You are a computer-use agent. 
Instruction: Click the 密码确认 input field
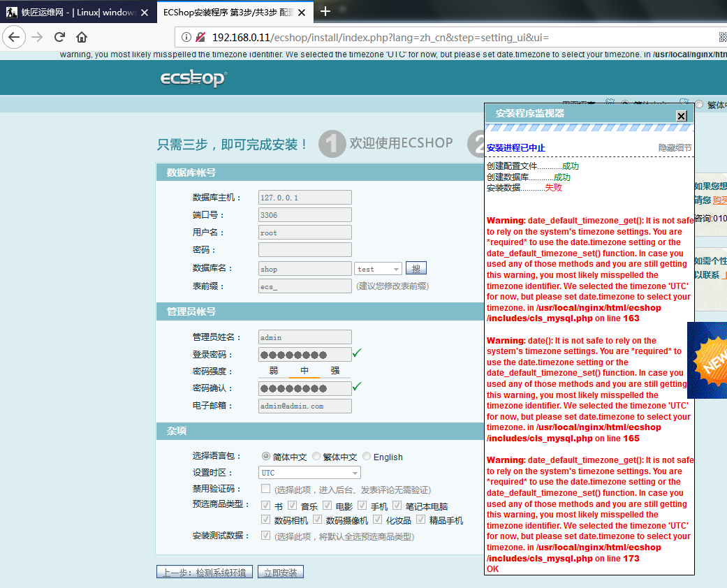tap(305, 388)
